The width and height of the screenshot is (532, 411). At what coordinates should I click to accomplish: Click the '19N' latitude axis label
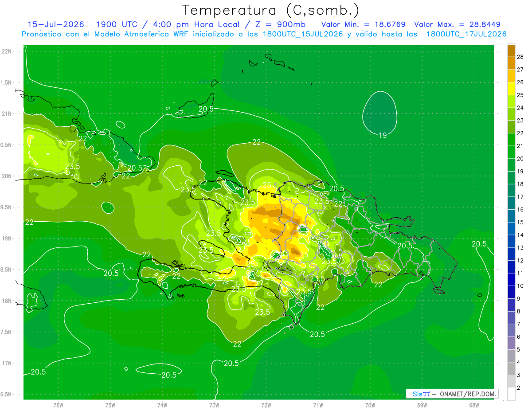pos(8,239)
